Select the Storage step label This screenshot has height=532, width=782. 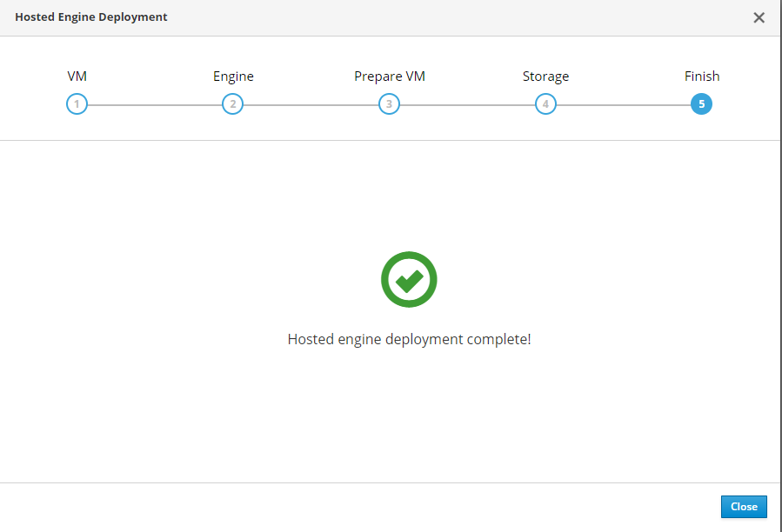point(545,76)
